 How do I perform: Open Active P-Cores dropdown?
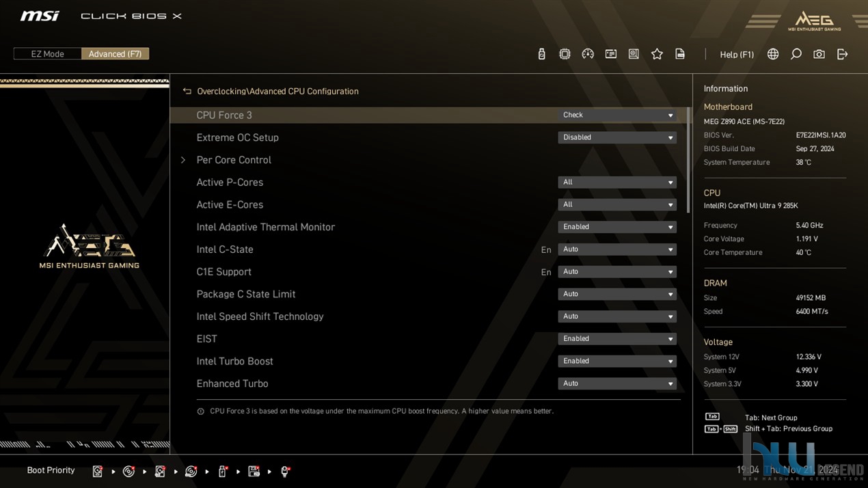(x=617, y=182)
